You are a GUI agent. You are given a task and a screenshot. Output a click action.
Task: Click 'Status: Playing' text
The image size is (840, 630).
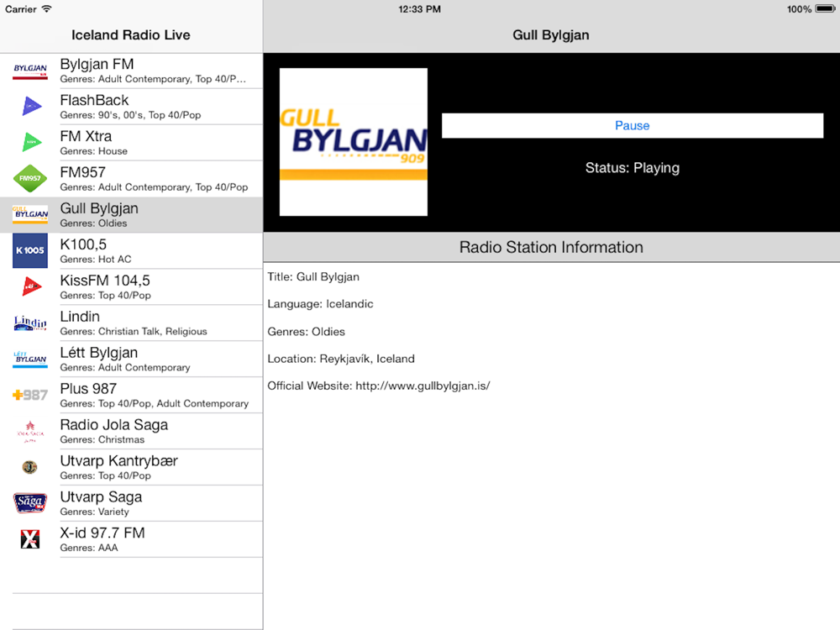[633, 168]
